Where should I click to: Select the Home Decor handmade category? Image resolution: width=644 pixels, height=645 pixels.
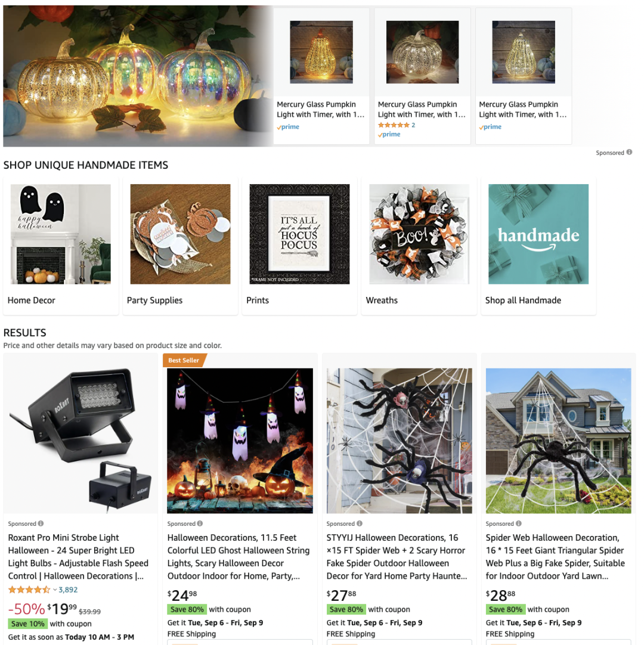click(x=60, y=246)
